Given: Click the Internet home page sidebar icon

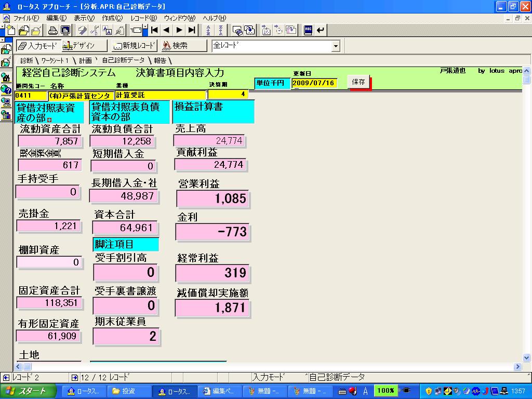Looking at the screenshot, I should coord(6,78).
